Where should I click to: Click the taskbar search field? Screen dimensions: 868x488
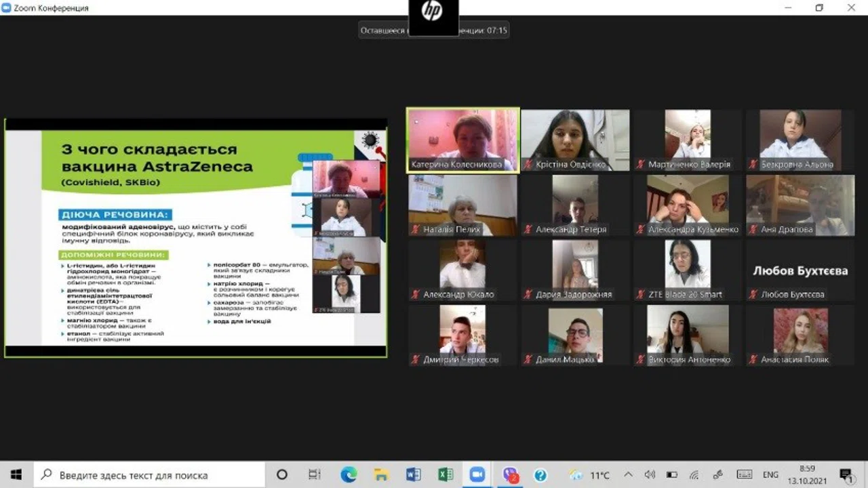[x=149, y=474]
